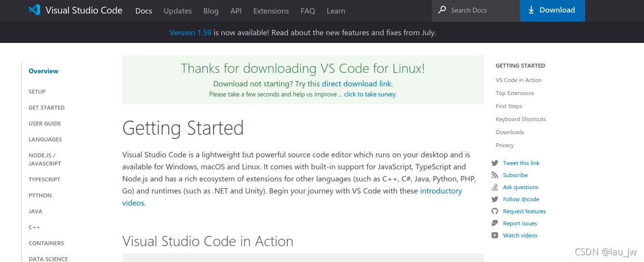Click the Search Docs input field
The width and height of the screenshot is (644, 262).
[476, 11]
